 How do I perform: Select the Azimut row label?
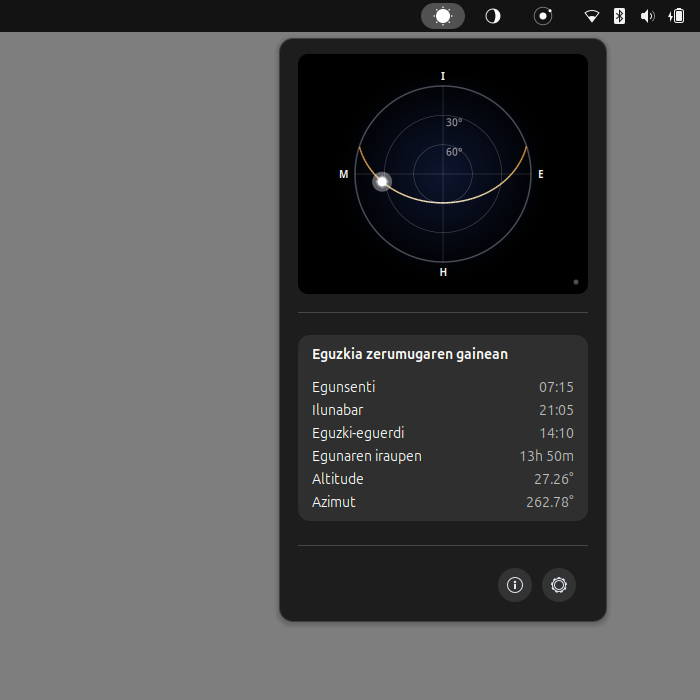click(x=333, y=502)
